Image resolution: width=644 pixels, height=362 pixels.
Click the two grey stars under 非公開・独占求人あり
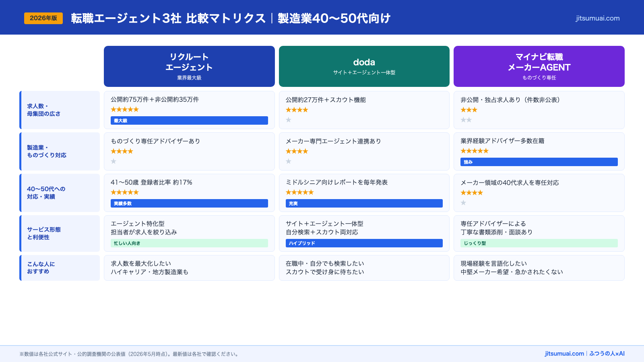466,120
